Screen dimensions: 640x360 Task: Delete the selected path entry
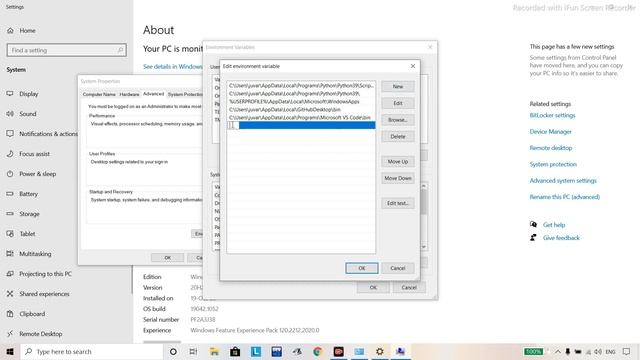398,137
